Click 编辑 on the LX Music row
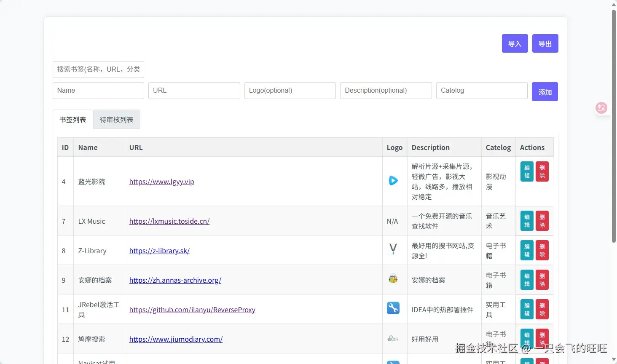 tap(526, 220)
